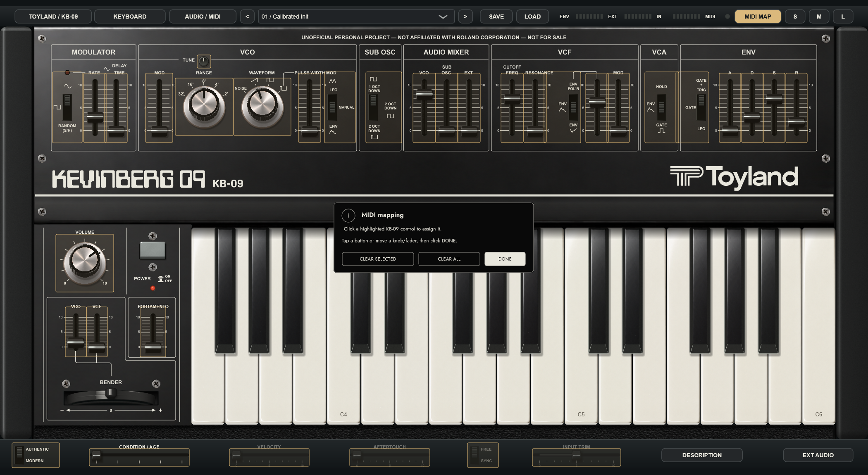The height and width of the screenshot is (475, 868).
Task: Open the AUDIO / MIDI settings
Action: point(203,17)
